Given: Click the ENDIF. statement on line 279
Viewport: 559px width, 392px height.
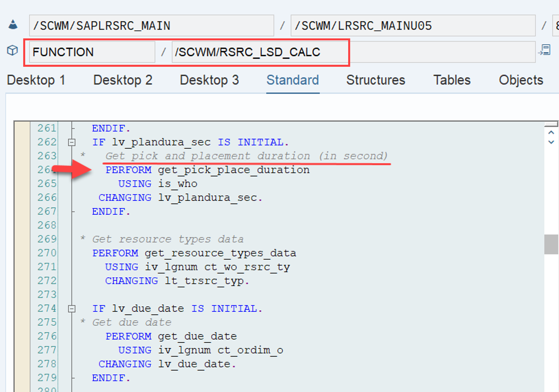Looking at the screenshot, I should [x=111, y=378].
